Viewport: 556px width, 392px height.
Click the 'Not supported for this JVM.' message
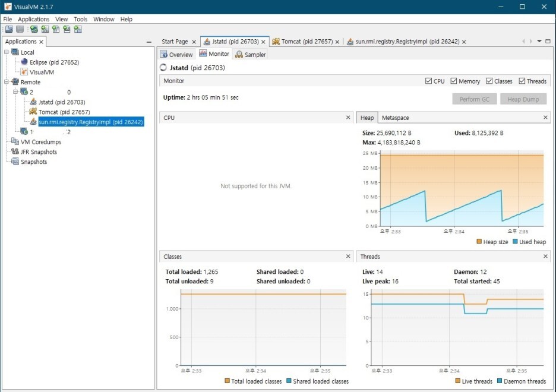[256, 186]
